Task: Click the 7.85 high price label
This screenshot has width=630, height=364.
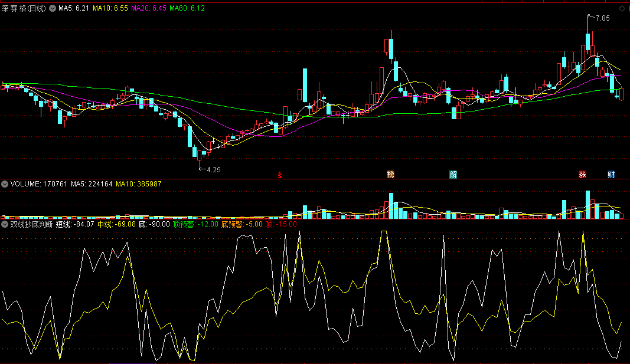Action: (603, 18)
